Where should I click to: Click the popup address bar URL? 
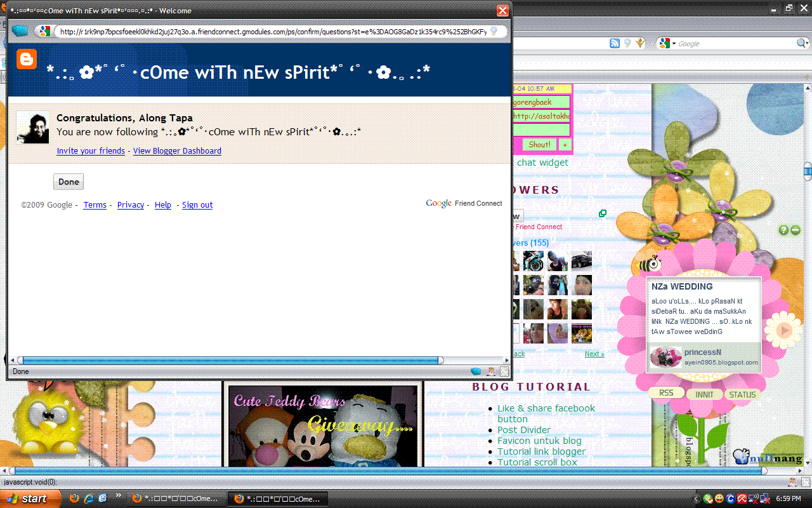click(273, 31)
